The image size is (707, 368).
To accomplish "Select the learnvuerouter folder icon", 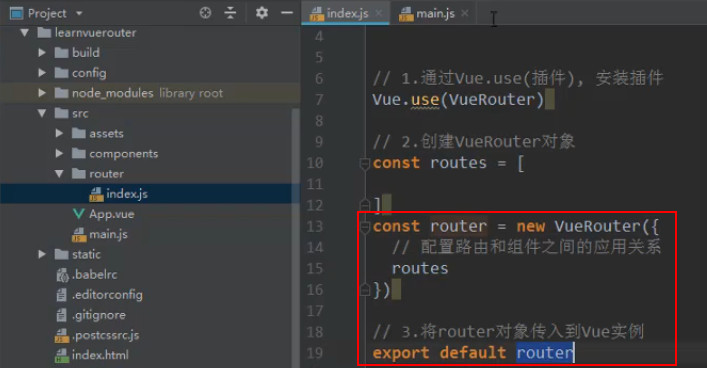I will (x=44, y=33).
